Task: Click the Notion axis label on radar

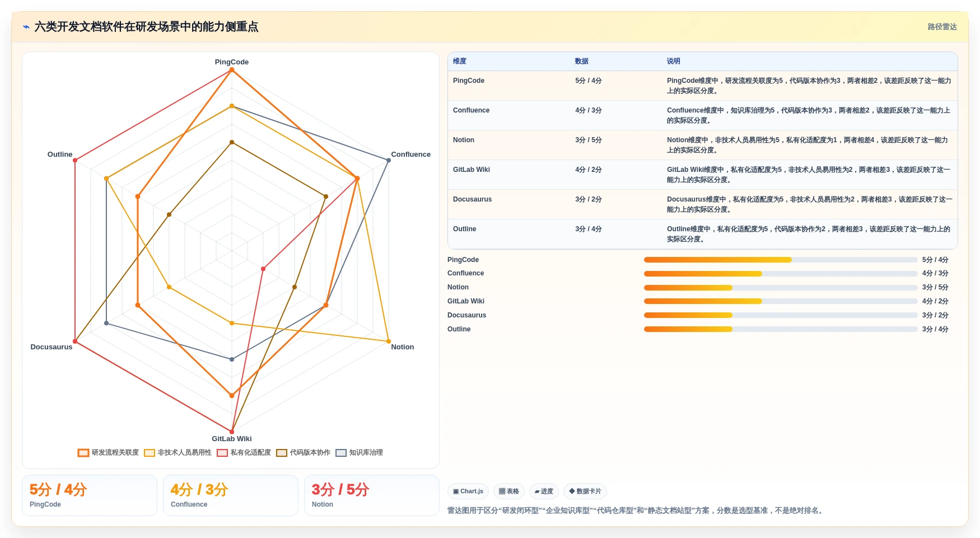Action: 402,347
